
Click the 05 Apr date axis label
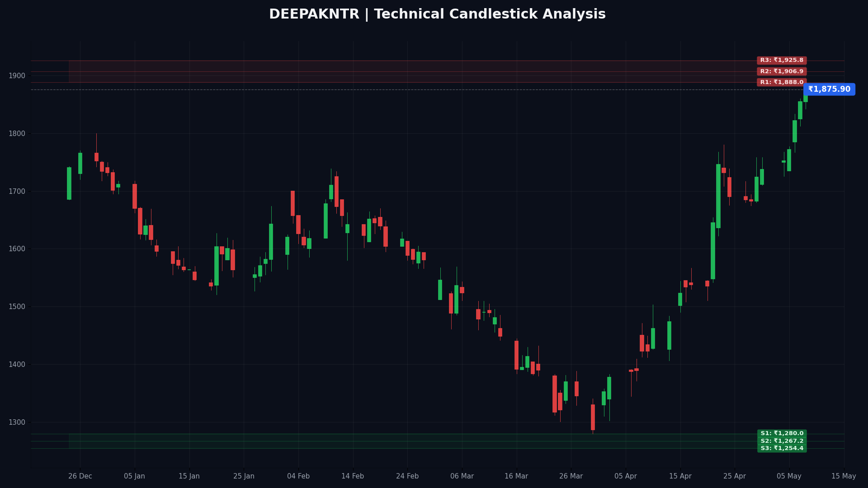626,476
